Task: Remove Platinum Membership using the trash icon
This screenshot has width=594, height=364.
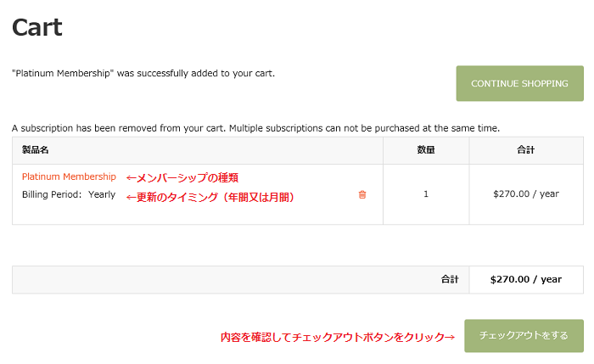Action: pyautogui.click(x=362, y=194)
